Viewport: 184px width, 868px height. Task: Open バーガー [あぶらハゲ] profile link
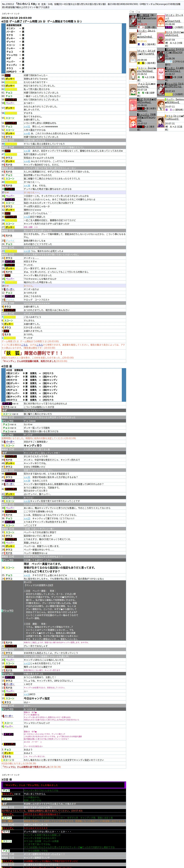click(x=146, y=34)
